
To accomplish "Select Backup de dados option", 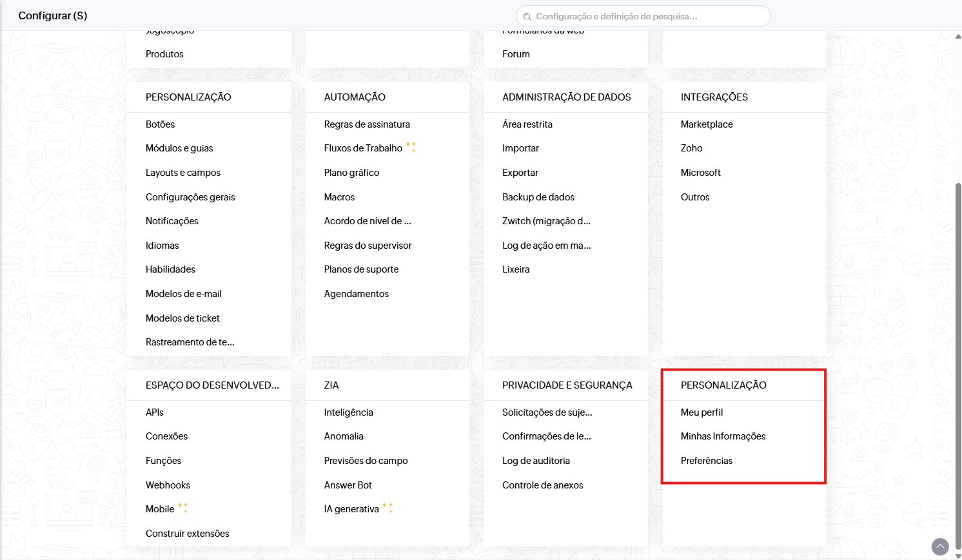I will coord(538,197).
